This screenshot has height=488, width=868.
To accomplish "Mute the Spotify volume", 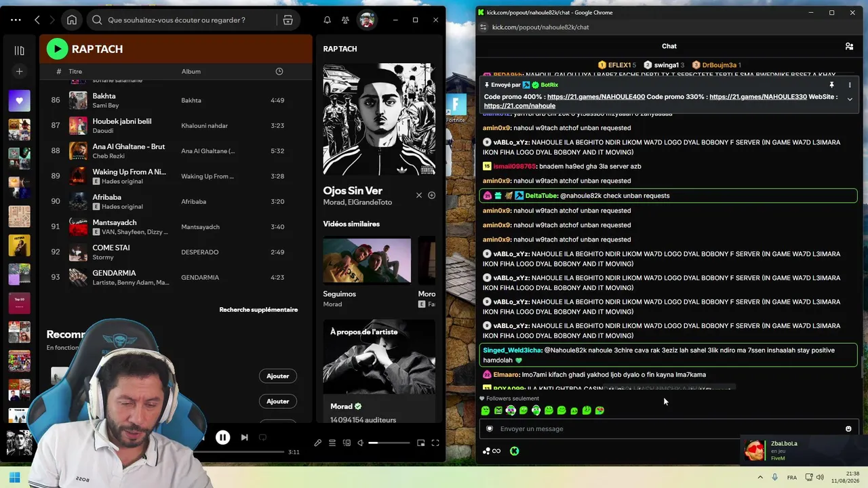I will click(x=361, y=443).
